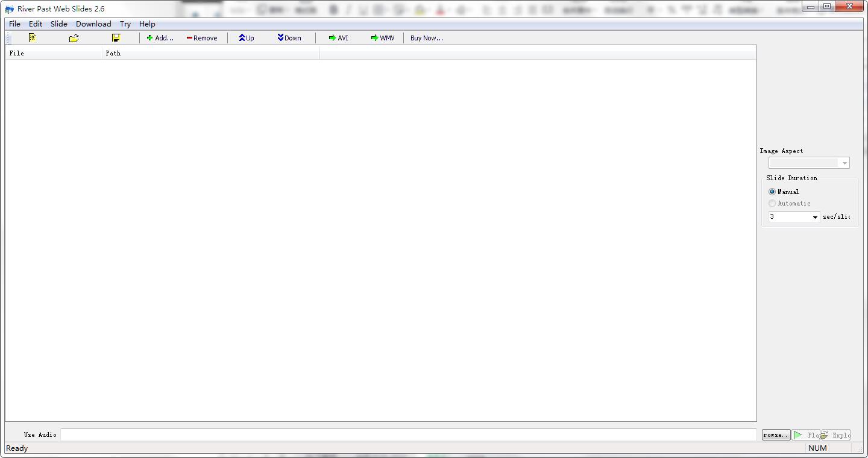
Task: Click the Explore button
Action: coord(835,435)
